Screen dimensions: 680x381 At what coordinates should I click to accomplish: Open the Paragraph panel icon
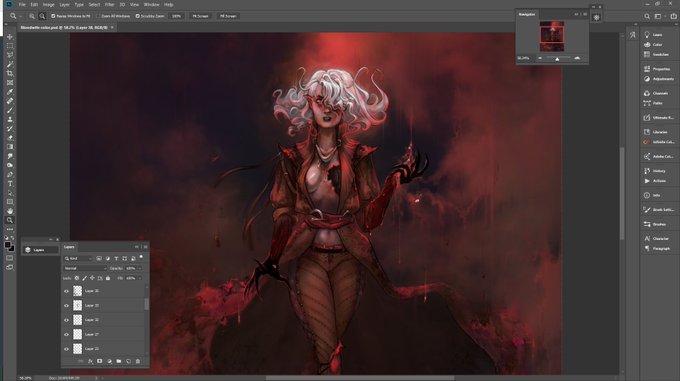647,248
